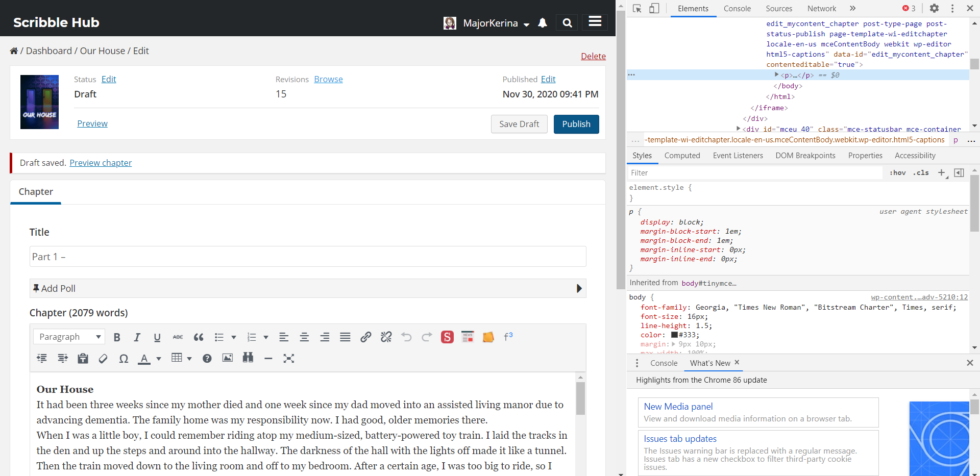Toggle bold formatting in editor toolbar
This screenshot has width=980, height=476.
click(x=117, y=337)
